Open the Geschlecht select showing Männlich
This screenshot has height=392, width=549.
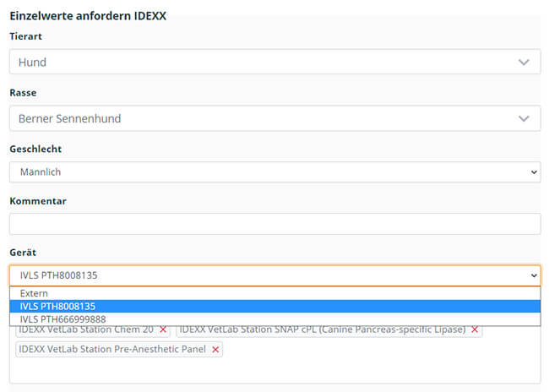click(274, 172)
